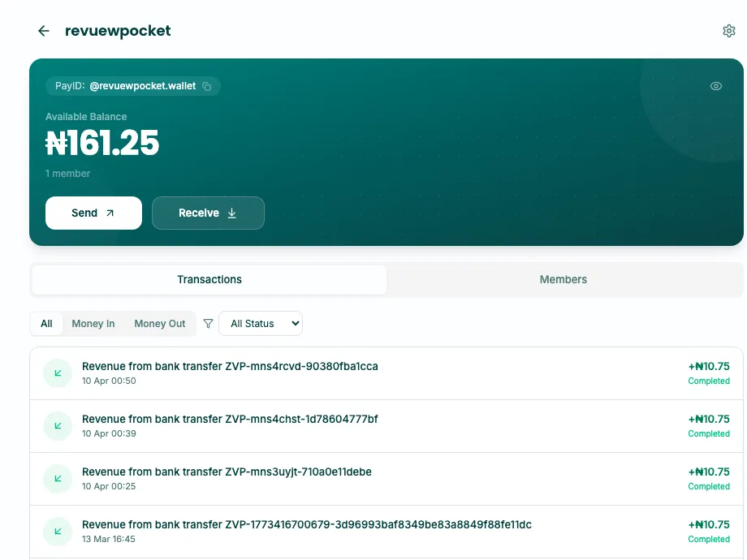Click the Available Balance label

tap(86, 117)
